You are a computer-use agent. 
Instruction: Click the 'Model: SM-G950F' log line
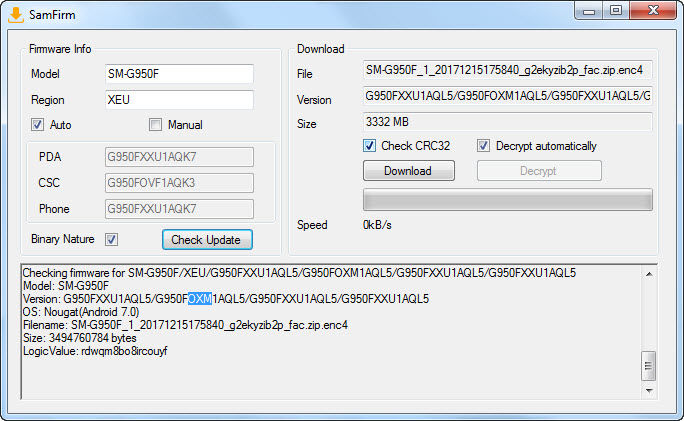coord(66,286)
